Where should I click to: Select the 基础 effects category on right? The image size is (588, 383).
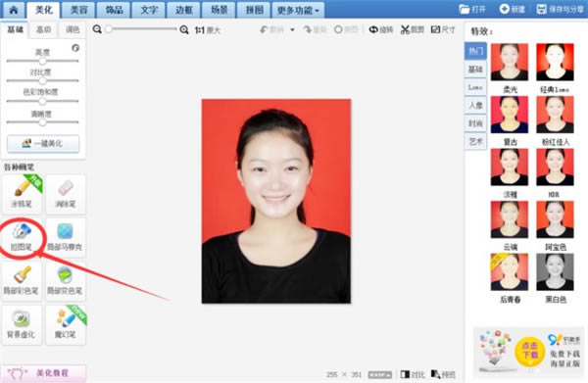(x=475, y=70)
